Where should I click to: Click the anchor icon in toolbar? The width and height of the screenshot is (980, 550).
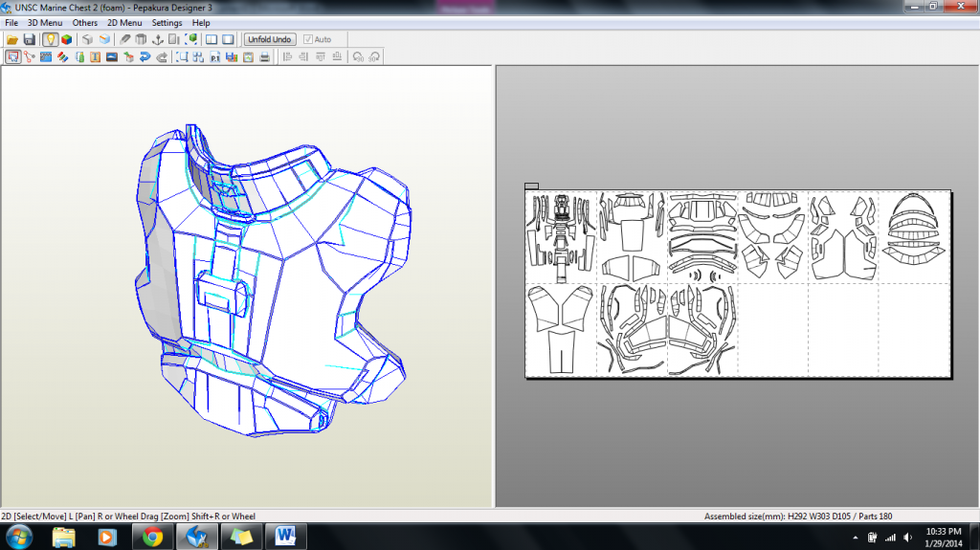tap(158, 39)
